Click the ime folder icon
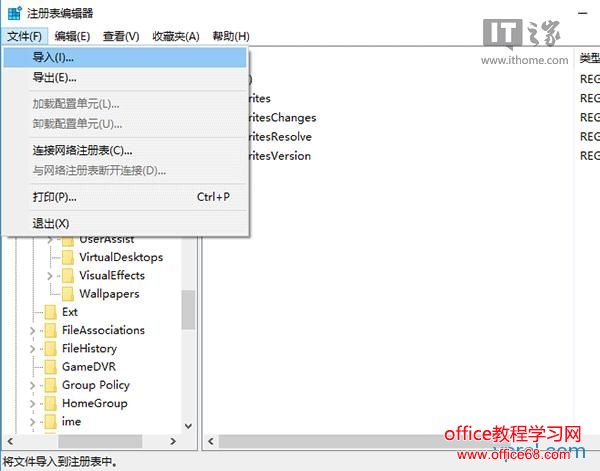This screenshot has height=471, width=600. 51,422
